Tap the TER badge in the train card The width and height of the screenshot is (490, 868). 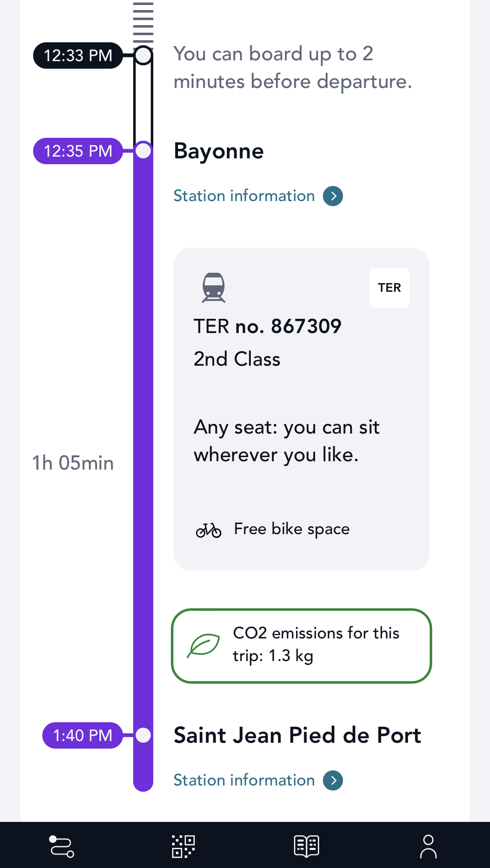pos(389,288)
